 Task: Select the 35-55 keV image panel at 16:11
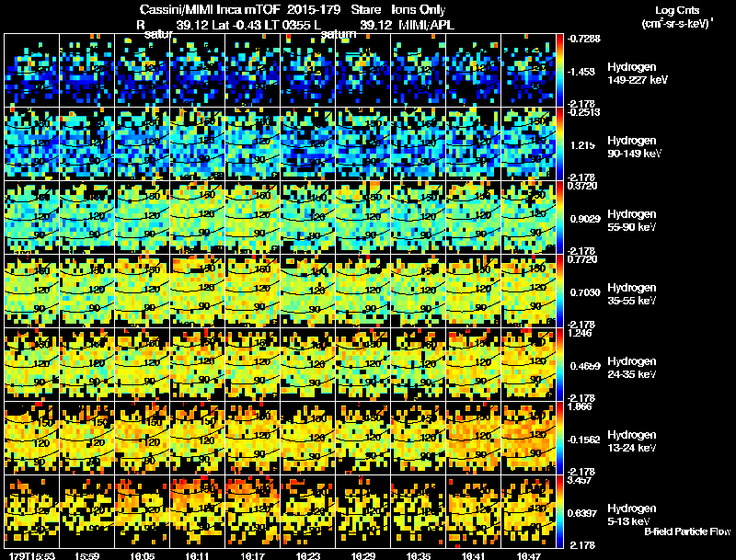(197, 291)
